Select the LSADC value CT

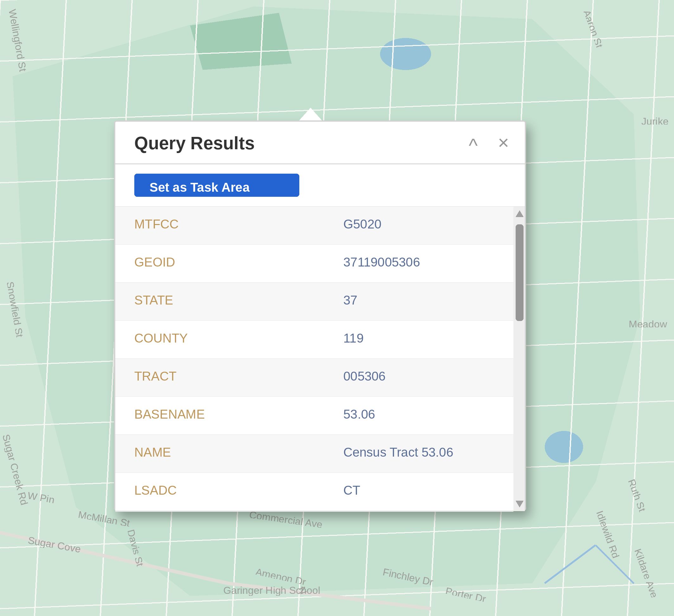(352, 491)
